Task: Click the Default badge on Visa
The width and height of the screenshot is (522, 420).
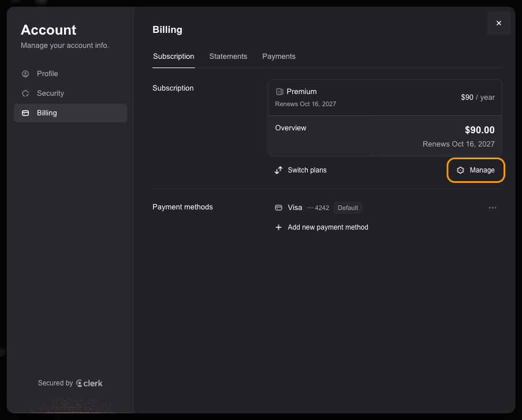Action: pyautogui.click(x=348, y=208)
